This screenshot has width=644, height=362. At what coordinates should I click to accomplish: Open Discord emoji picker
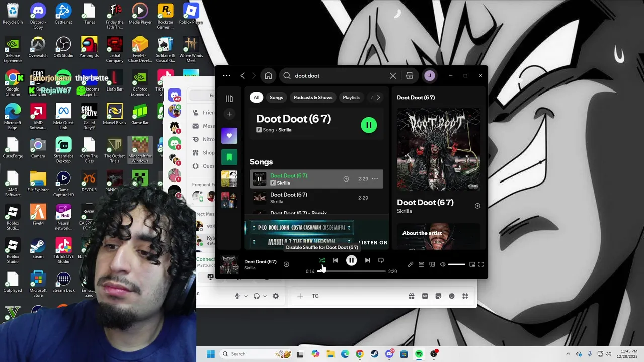[x=452, y=296]
